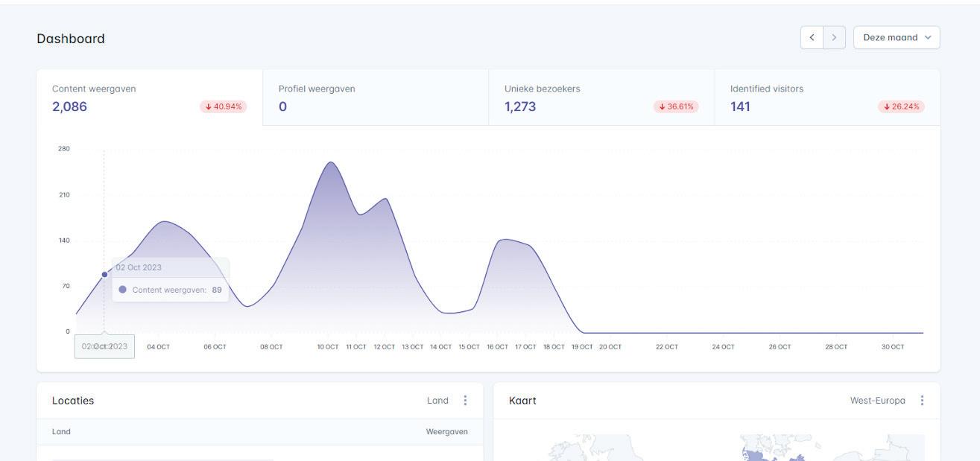
Task: Go to previous period with left chevron
Action: 812,37
